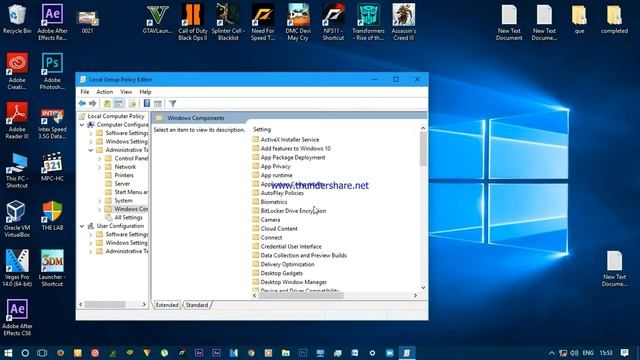Click the settings list horizontal scrollbar right arrow
The image size is (640, 360).
[416, 296]
